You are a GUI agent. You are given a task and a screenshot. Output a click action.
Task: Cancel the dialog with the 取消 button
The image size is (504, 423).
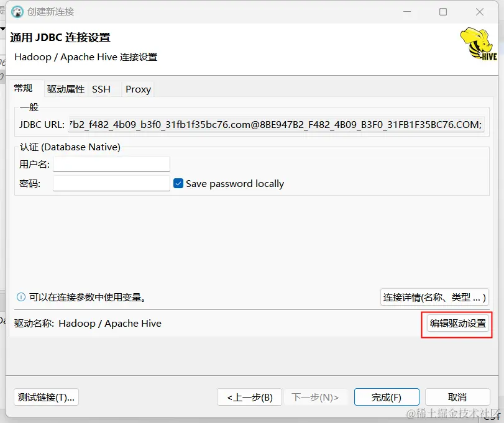(458, 398)
